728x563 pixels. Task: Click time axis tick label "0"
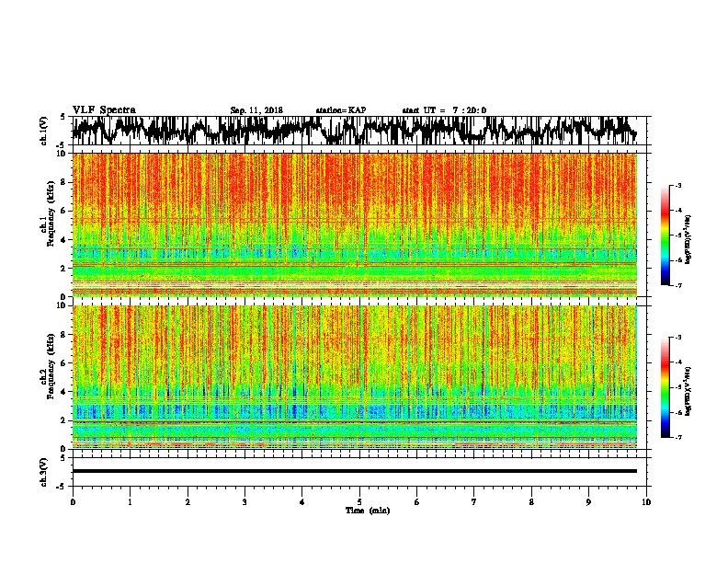[x=73, y=502]
